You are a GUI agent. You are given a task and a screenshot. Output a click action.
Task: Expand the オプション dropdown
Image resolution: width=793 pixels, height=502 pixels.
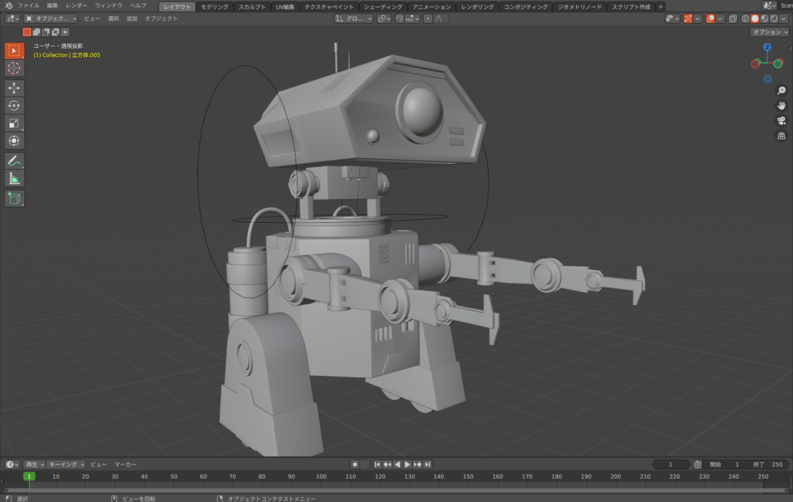click(769, 32)
